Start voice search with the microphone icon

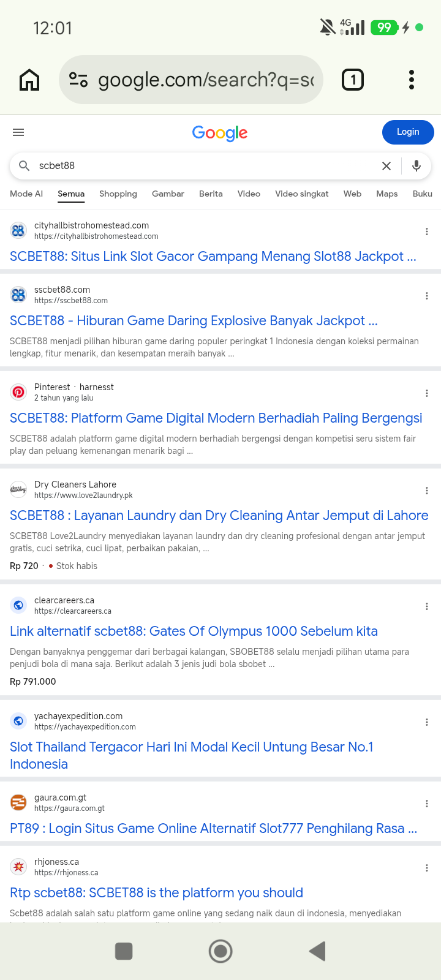tap(417, 166)
